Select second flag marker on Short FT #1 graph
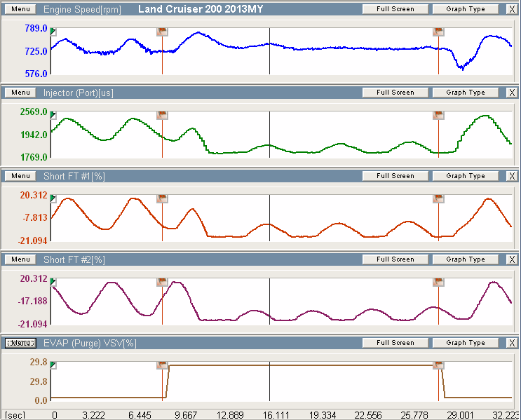The height and width of the screenshot is (420, 521). click(x=438, y=198)
